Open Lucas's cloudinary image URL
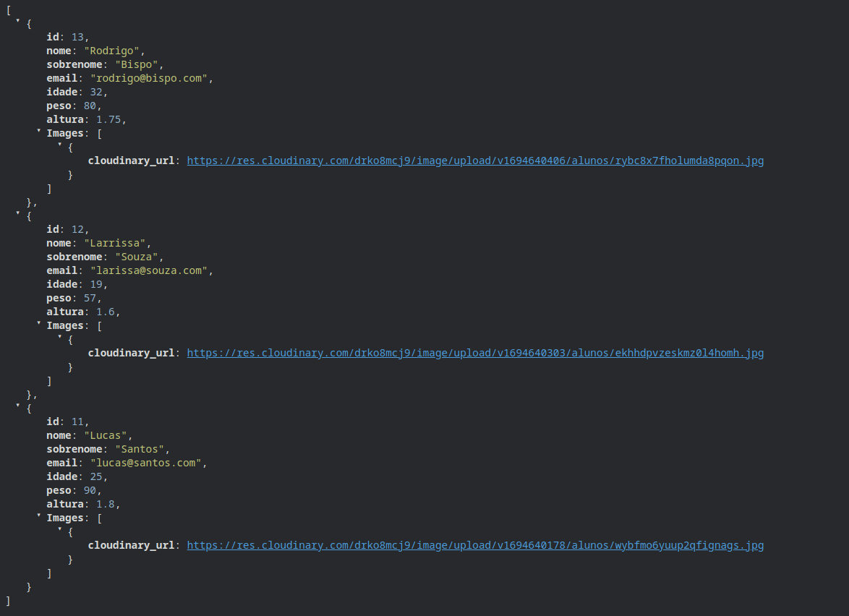 [x=474, y=545]
